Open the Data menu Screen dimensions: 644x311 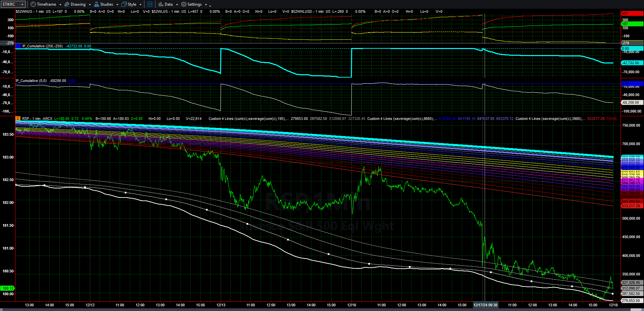coord(169,4)
